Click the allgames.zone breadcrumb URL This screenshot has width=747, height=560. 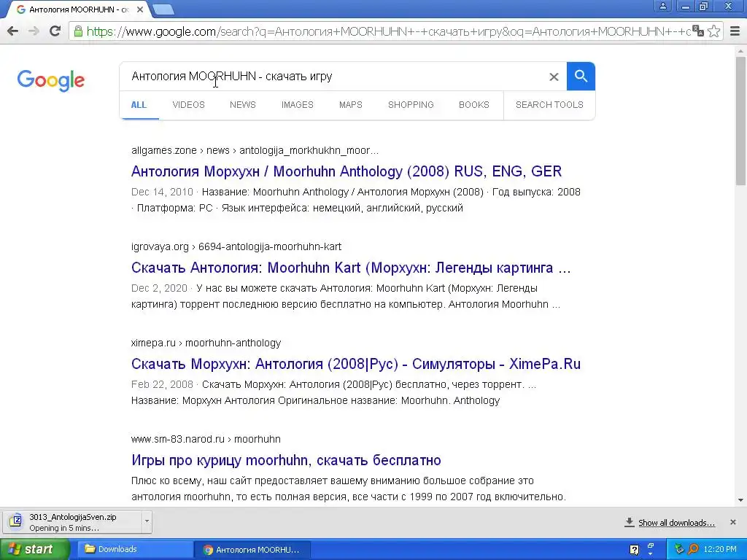[x=255, y=150]
